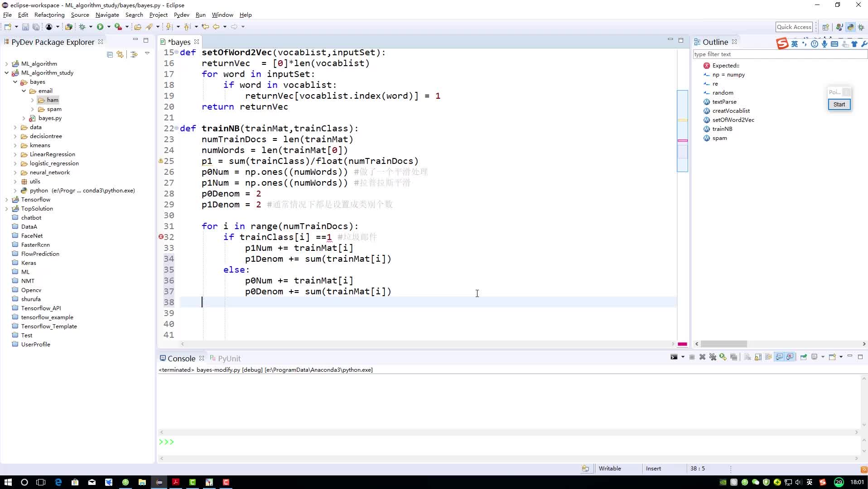
Task: Click Remove Launch X icon in Console
Action: click(702, 357)
